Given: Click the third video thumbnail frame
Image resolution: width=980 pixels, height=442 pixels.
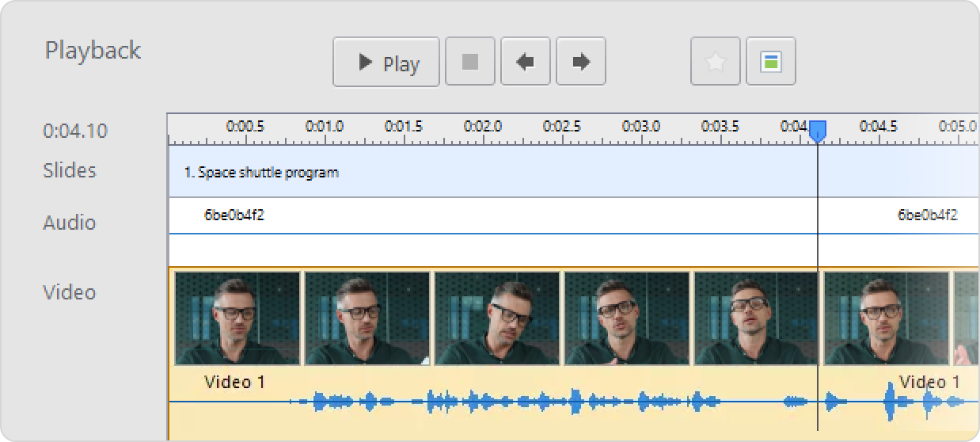Looking at the screenshot, I should coord(497,318).
